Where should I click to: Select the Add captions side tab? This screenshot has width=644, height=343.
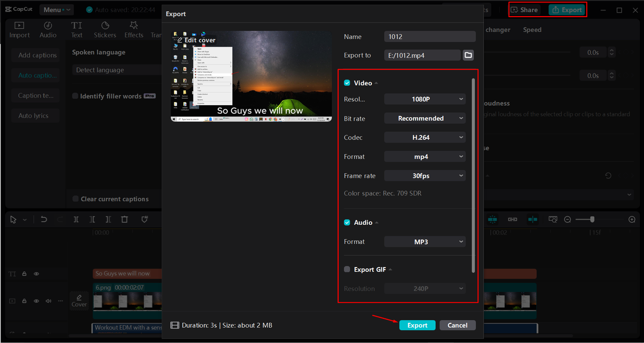[36, 55]
